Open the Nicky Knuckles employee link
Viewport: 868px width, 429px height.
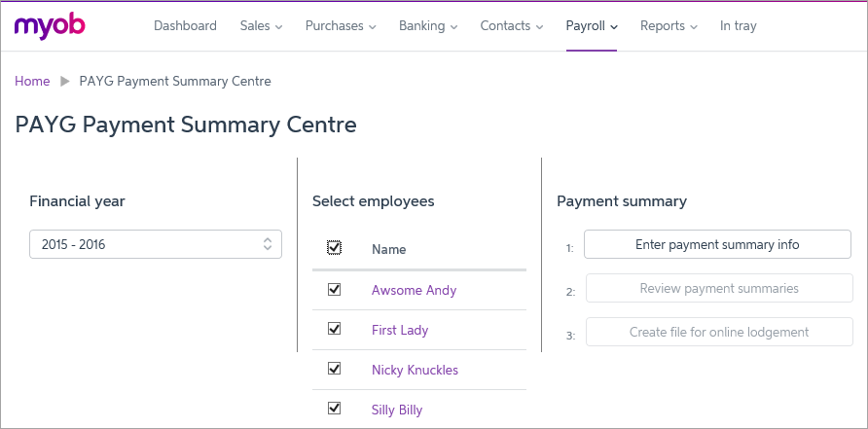(415, 370)
